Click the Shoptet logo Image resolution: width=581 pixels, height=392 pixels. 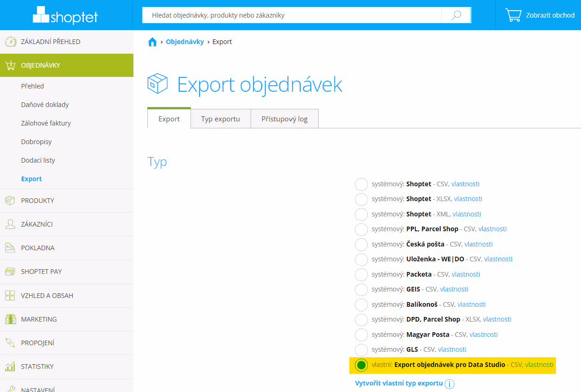click(65, 16)
